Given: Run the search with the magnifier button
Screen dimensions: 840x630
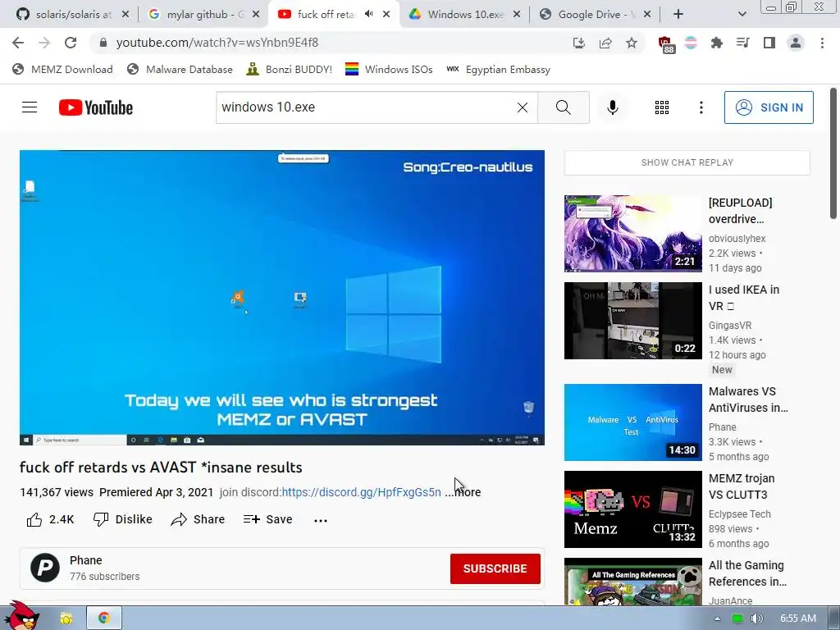Looking at the screenshot, I should (x=563, y=107).
